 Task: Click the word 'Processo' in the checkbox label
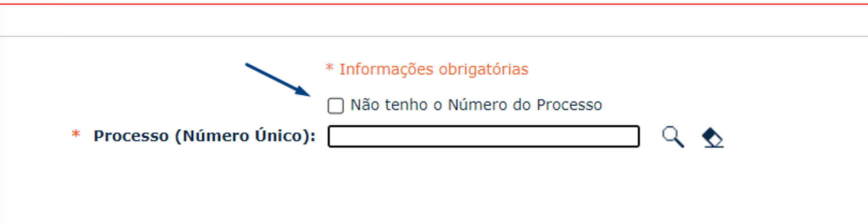569,105
